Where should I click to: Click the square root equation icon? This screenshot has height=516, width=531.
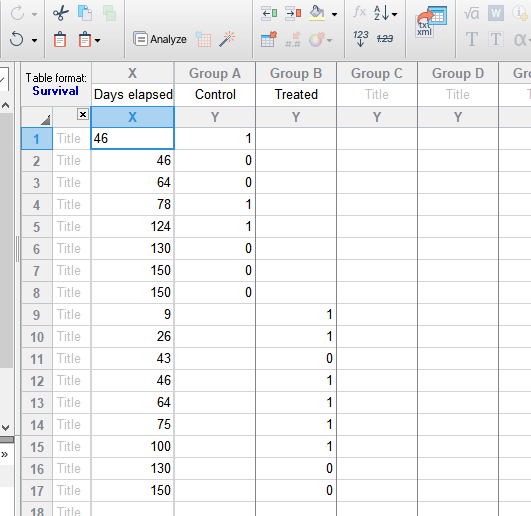click(x=471, y=14)
